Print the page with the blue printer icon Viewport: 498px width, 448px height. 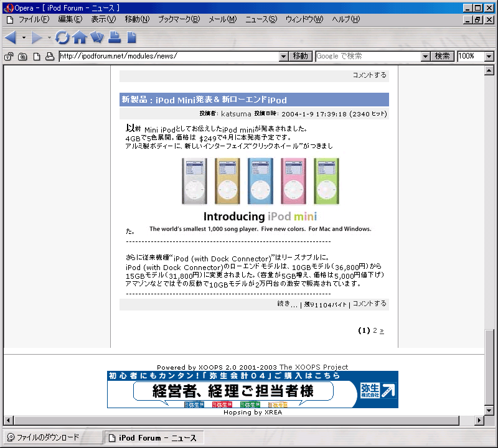pos(115,37)
